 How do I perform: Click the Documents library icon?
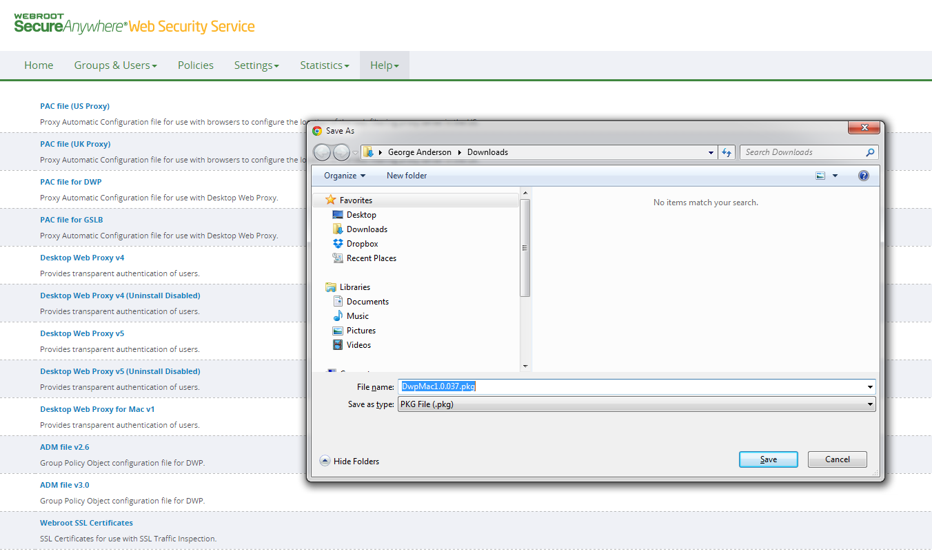(x=338, y=302)
